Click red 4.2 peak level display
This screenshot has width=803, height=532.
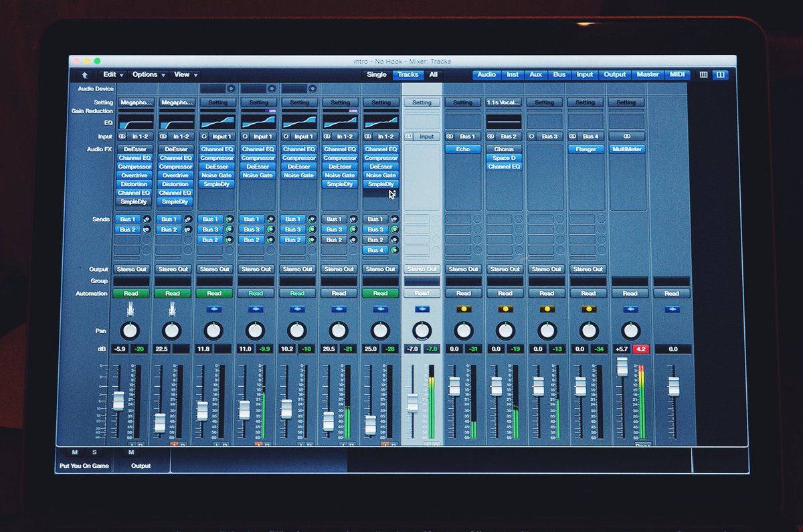(641, 349)
